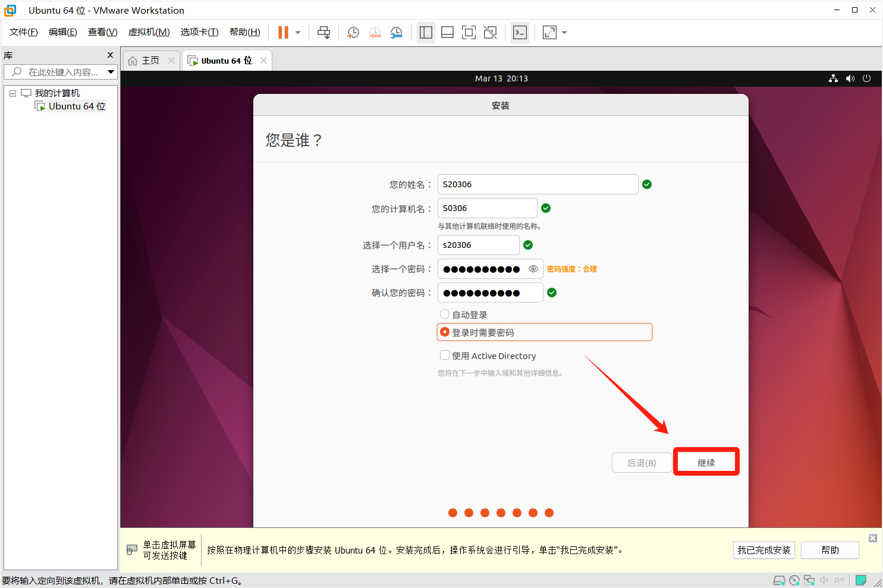Screen dimensions: 883x588
Task: Click the 您的计算机名 input field
Action: point(488,208)
